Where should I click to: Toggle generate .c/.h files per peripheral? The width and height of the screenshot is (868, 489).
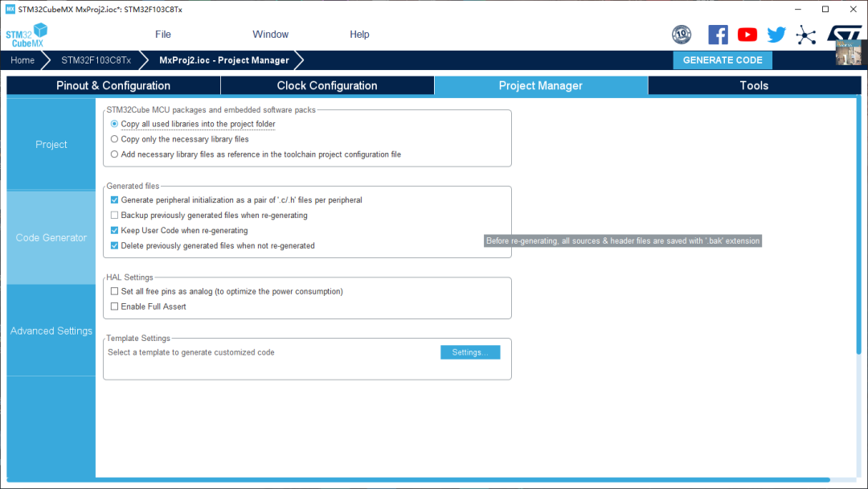(114, 200)
